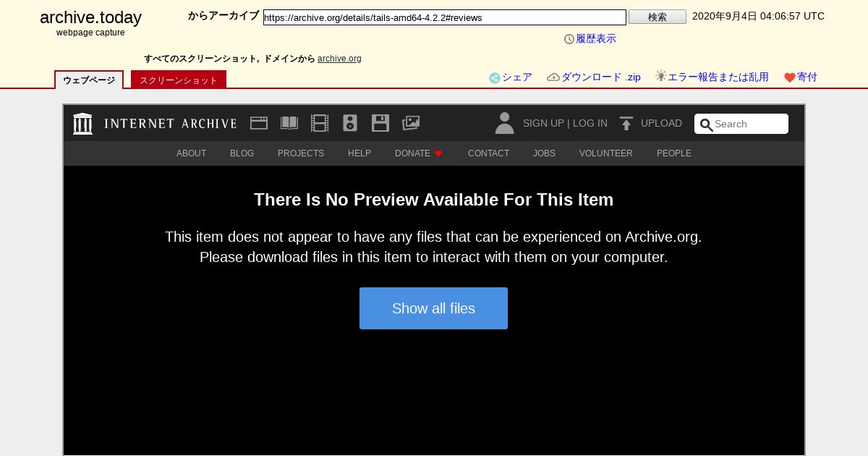Open the Software floppy disk icon
This screenshot has width=868, height=456.
pyautogui.click(x=380, y=123)
